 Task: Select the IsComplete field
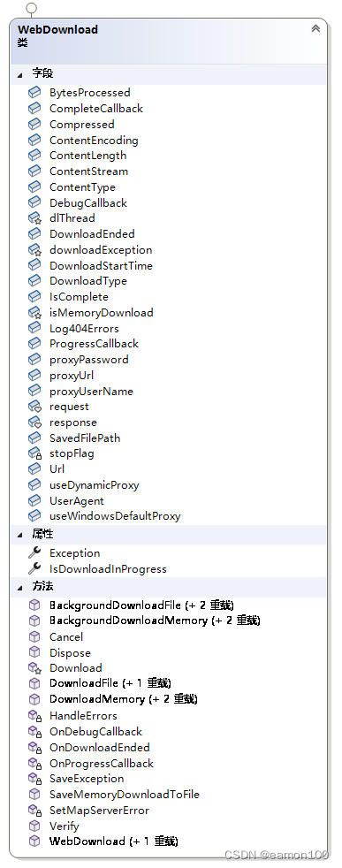click(x=79, y=297)
